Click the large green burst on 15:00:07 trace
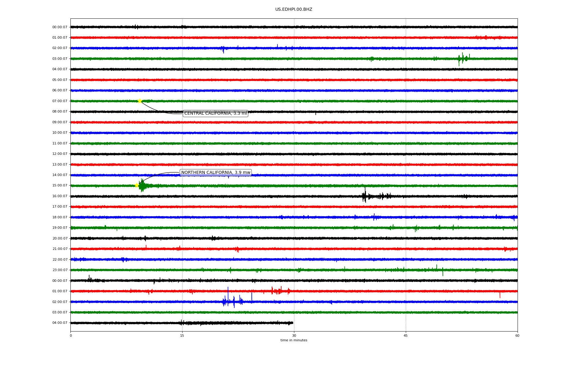 click(142, 186)
